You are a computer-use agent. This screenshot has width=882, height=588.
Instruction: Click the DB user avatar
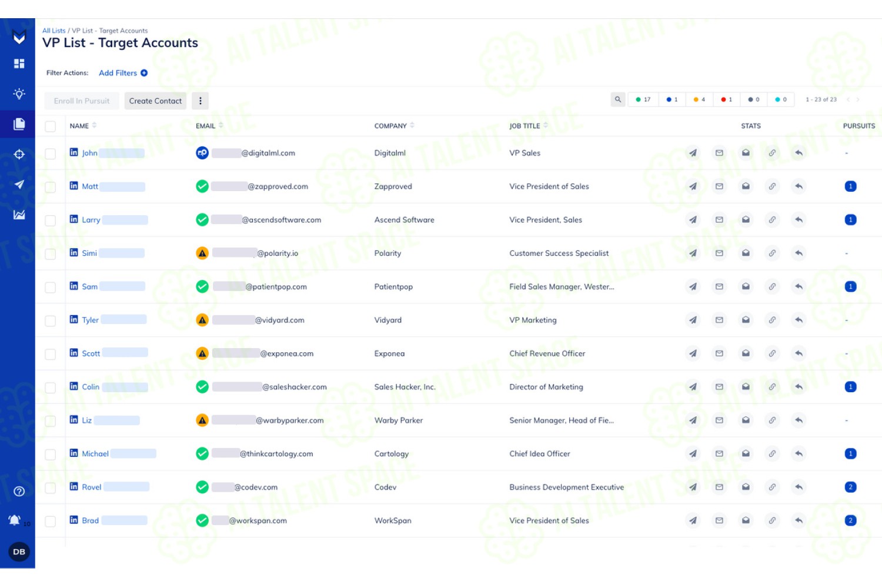(19, 552)
